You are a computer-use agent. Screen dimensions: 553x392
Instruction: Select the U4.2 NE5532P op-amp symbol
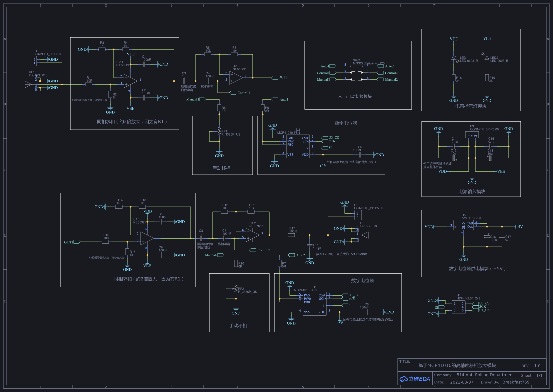(252, 235)
